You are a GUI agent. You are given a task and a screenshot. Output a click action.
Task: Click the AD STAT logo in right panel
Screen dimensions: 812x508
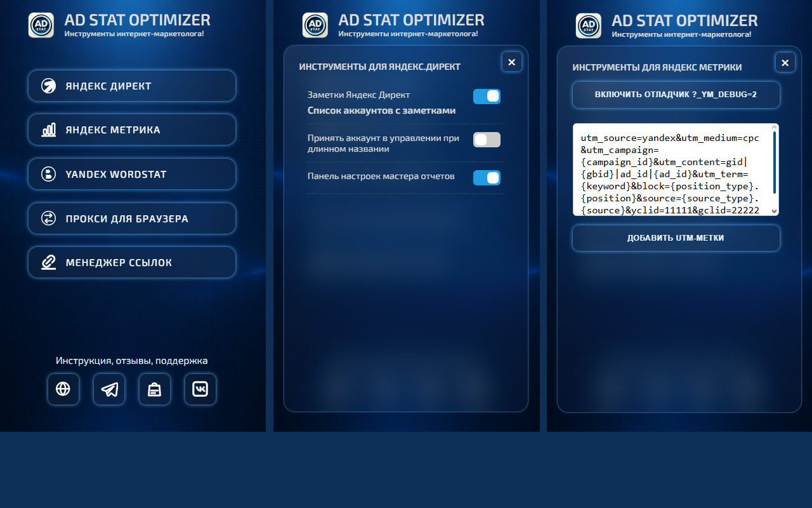[x=589, y=25]
